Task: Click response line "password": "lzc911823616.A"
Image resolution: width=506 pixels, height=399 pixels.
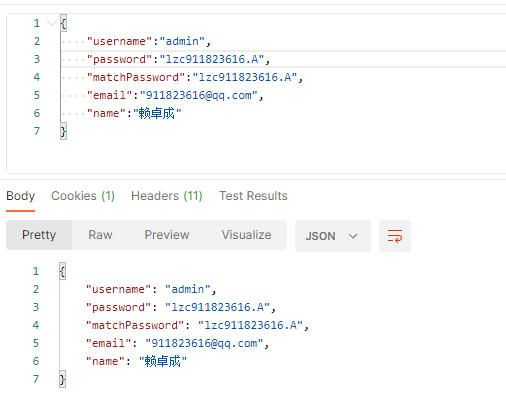Action: pos(181,307)
